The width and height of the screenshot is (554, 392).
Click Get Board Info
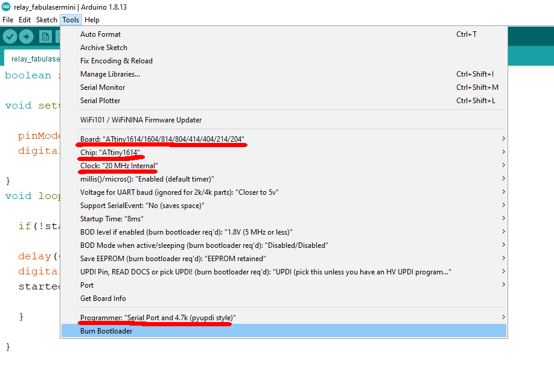[103, 299]
